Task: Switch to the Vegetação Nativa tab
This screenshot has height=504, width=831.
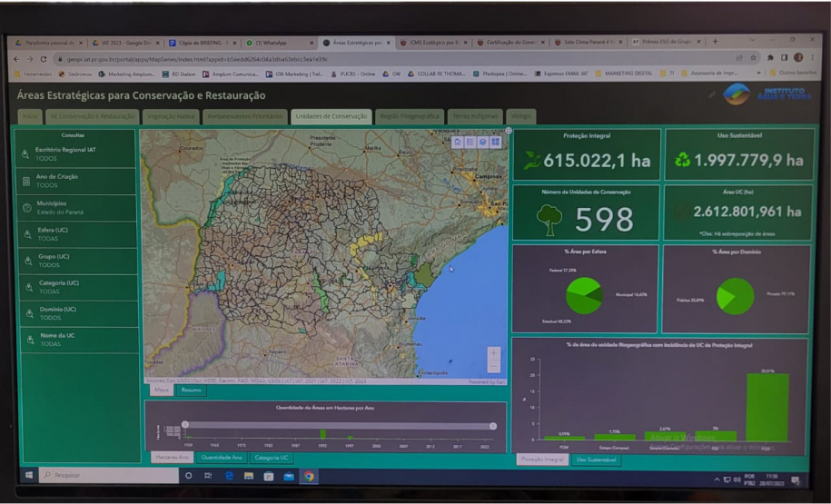Action: (171, 116)
